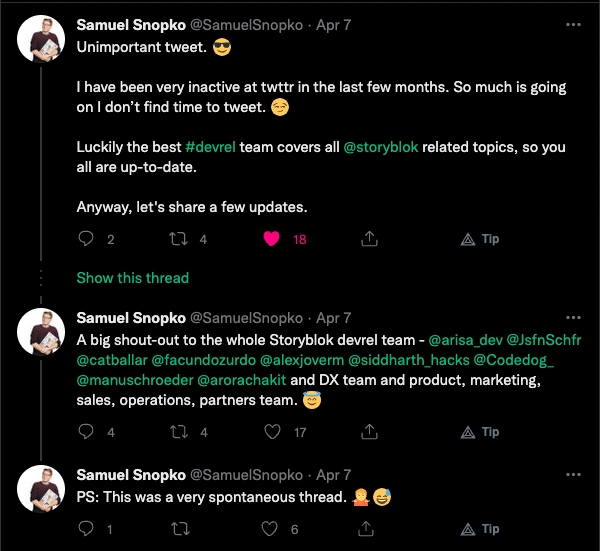Share the big shout-out tweet
600x551 pixels.
pos(368,432)
